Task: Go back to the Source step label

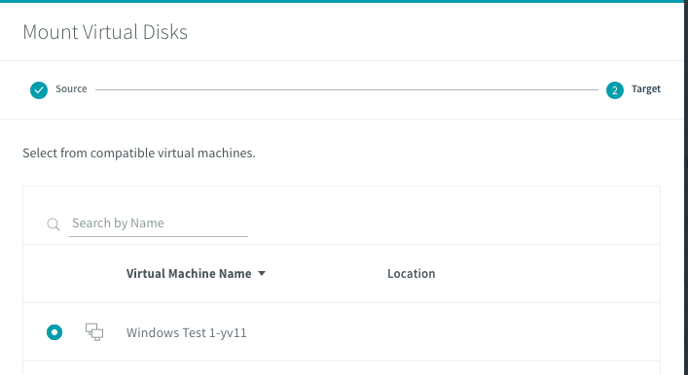Action: coord(71,89)
